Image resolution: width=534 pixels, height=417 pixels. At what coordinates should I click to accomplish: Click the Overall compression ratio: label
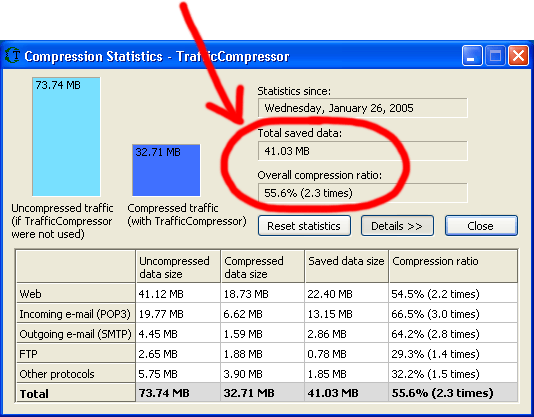click(x=319, y=175)
